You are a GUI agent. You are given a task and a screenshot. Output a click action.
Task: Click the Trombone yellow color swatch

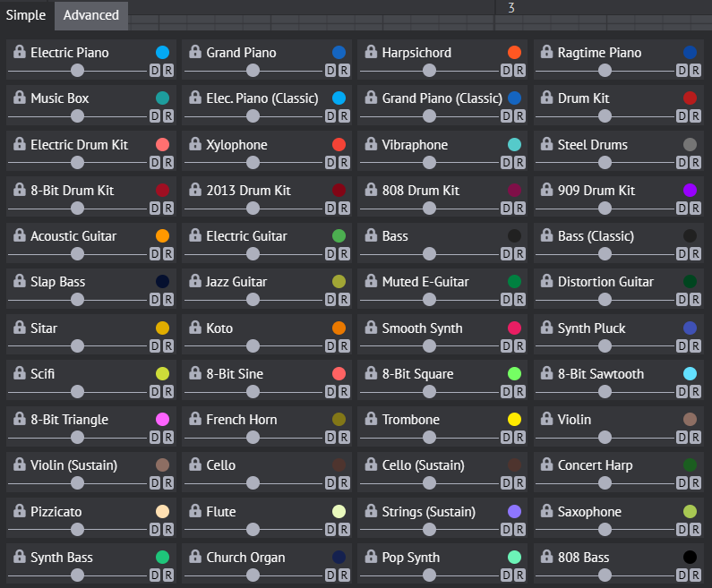tap(514, 419)
